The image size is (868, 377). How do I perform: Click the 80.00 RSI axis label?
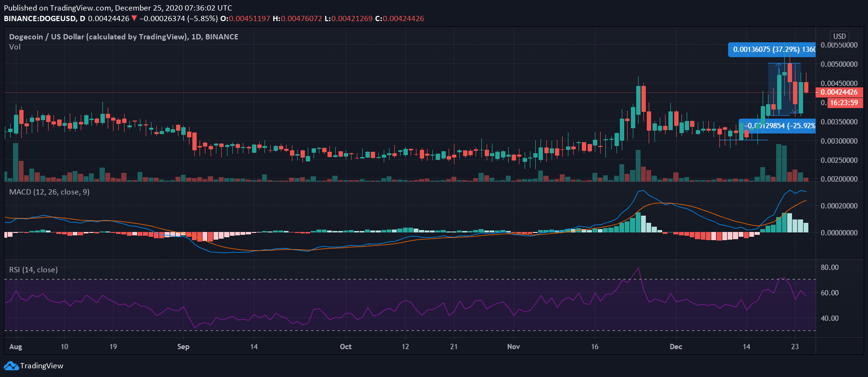coord(830,267)
